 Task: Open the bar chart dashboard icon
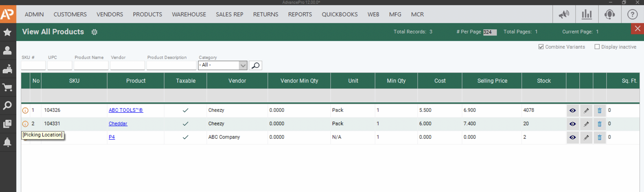click(x=586, y=15)
